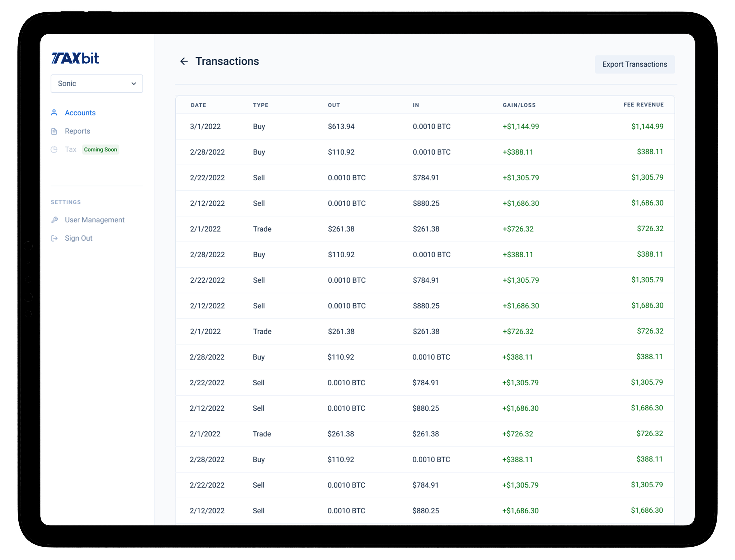Viewport: 735px width, 560px height.
Task: Click the 0.0010 BTC value in the 3/1/2022 row
Action: [x=432, y=127]
